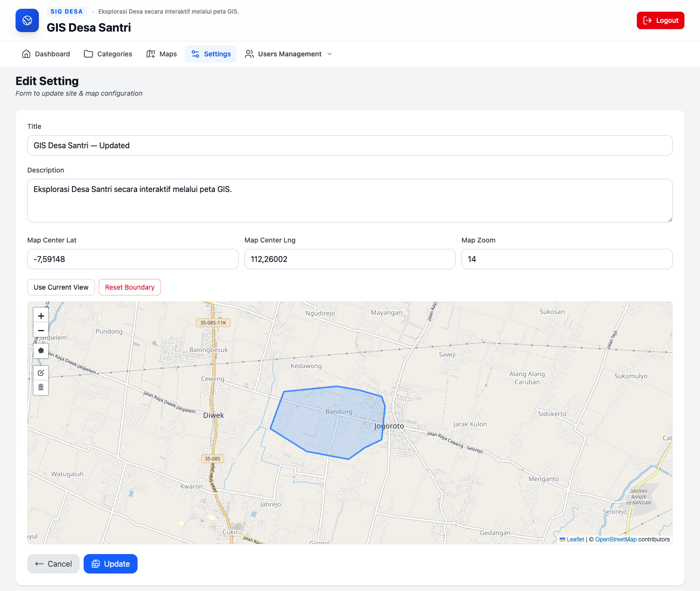The height and width of the screenshot is (591, 700).
Task: Click into the Description text area
Action: coord(350,201)
